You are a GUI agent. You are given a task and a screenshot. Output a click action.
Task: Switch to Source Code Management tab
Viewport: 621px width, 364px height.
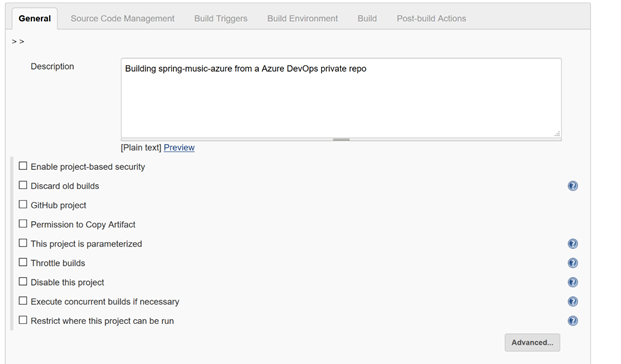(x=122, y=19)
